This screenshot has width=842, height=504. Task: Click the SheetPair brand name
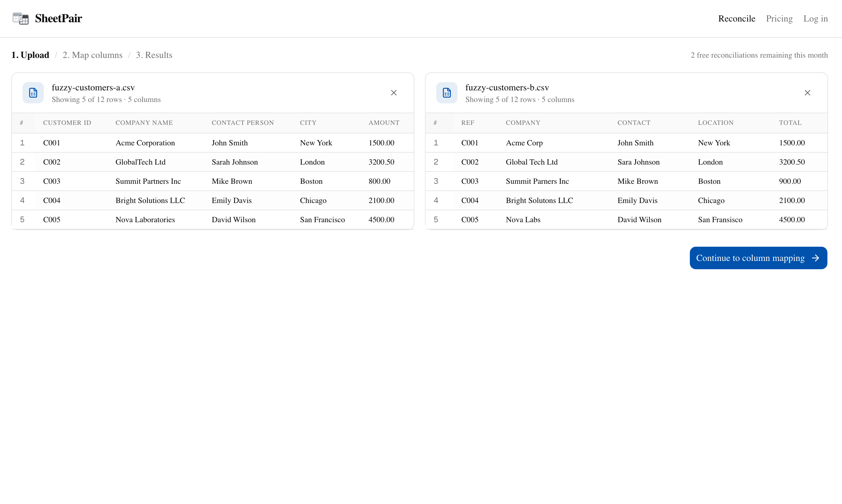(x=58, y=18)
